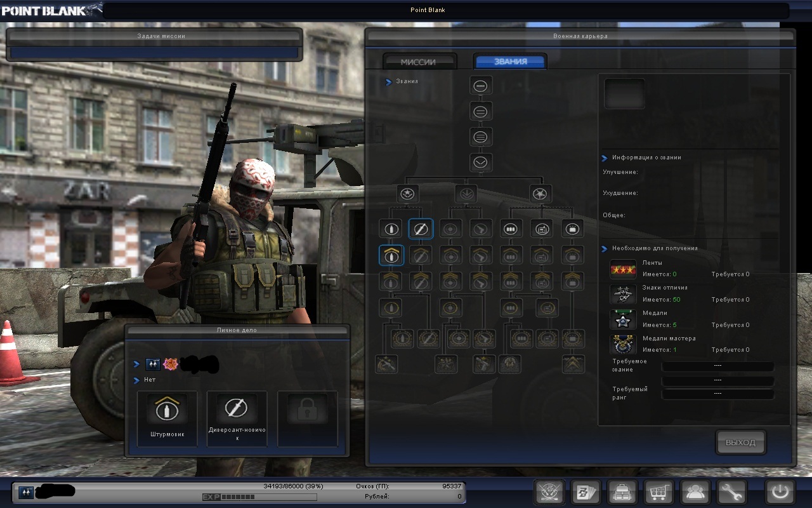This screenshot has height=508, width=812.
Task: Choose the double down-arrow branch icon
Action: coord(466,194)
